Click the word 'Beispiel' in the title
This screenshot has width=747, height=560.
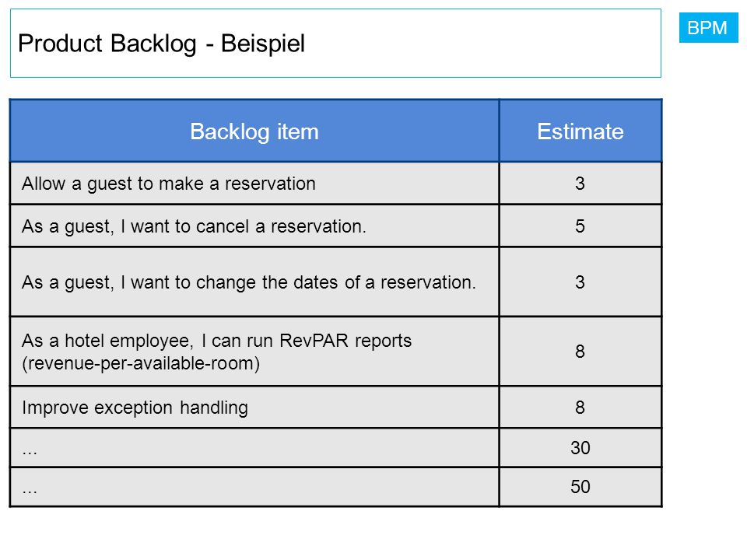coord(262,44)
